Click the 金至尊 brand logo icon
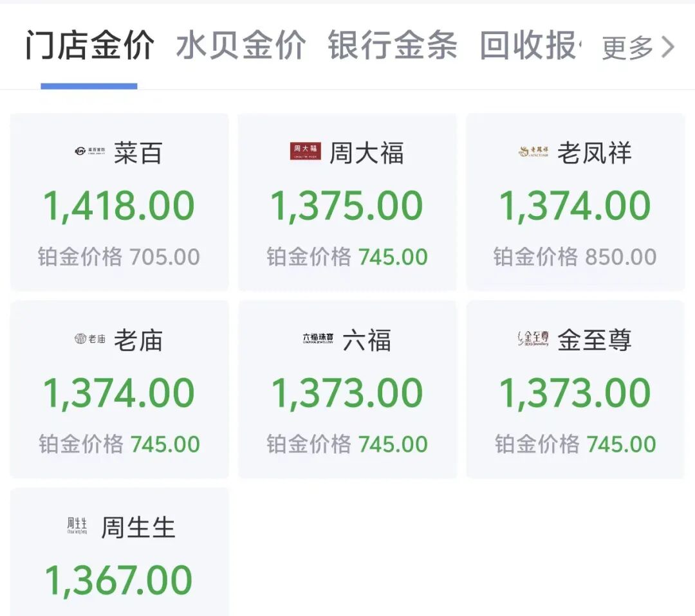 (x=533, y=339)
